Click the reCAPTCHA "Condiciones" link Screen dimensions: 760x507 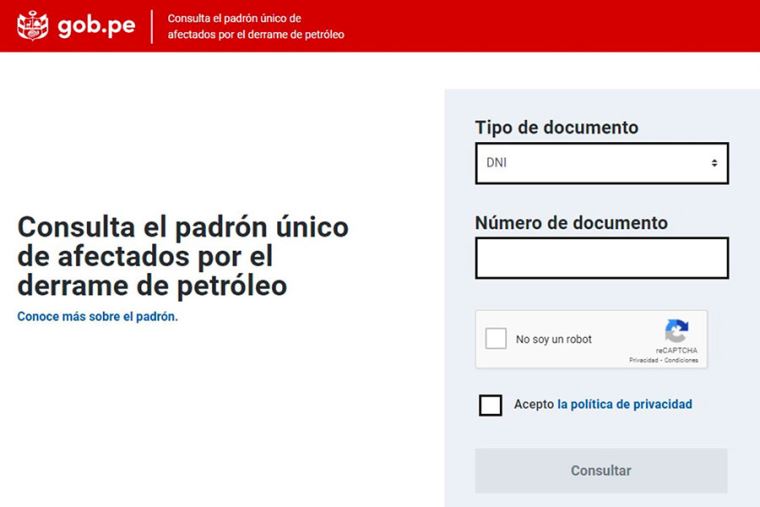click(x=680, y=360)
